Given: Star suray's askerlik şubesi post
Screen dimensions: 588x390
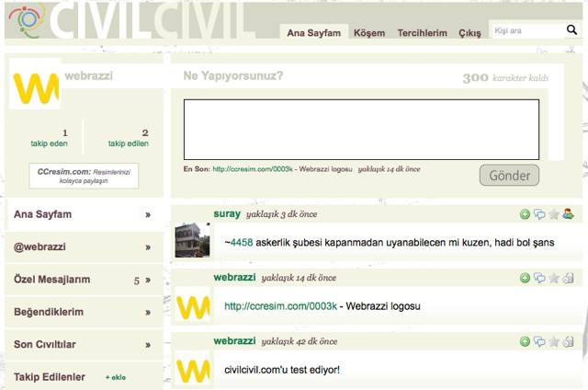Looking at the screenshot, I should [553, 214].
